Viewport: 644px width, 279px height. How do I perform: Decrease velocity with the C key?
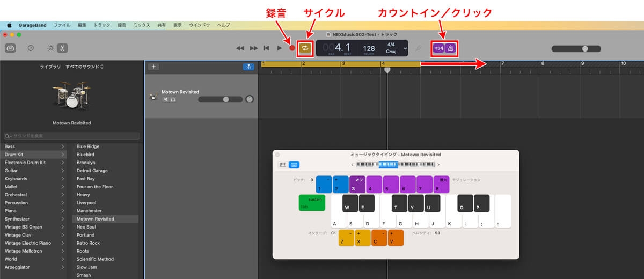pos(379,238)
